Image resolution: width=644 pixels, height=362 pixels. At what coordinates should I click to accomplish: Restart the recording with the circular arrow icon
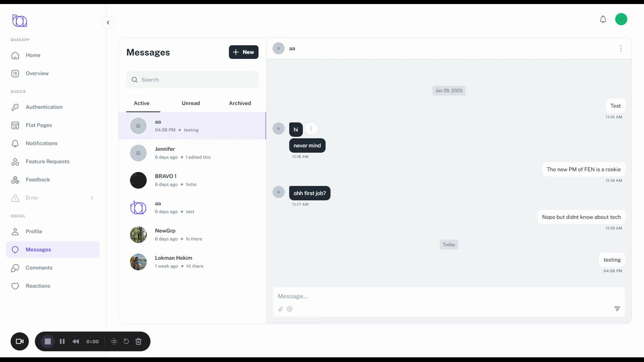click(x=126, y=341)
